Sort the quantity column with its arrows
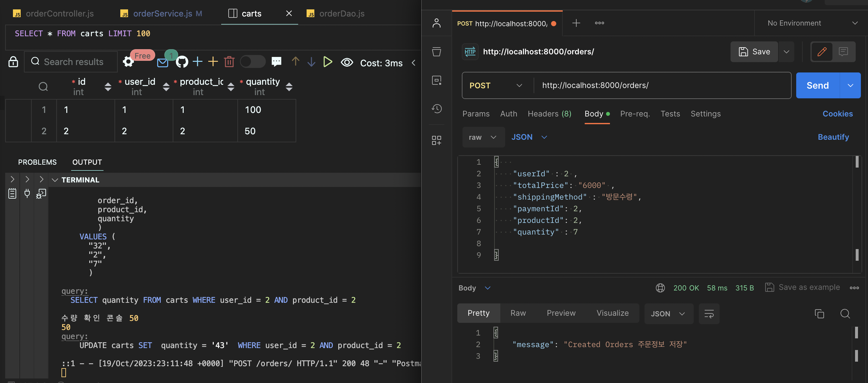This screenshot has height=383, width=868. click(x=289, y=87)
